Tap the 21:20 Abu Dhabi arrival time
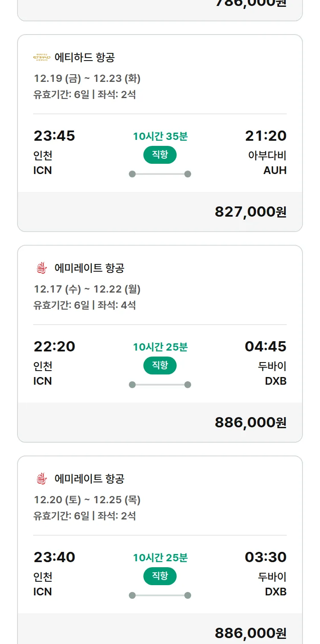Image resolution: width=320 pixels, height=644 pixels. coord(265,136)
